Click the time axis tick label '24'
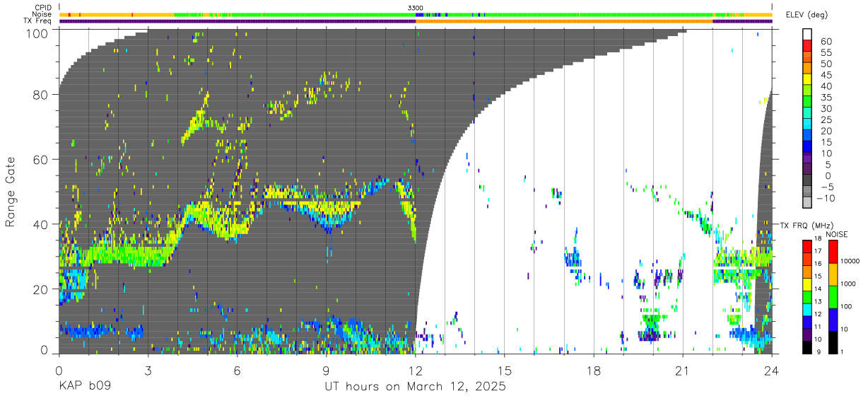Viewport: 868px width, 401px height. [x=771, y=371]
